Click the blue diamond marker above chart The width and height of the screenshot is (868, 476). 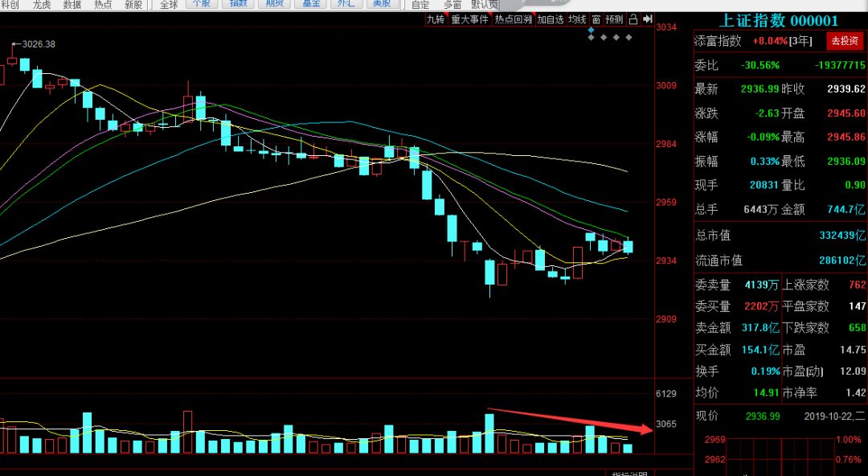point(592,30)
